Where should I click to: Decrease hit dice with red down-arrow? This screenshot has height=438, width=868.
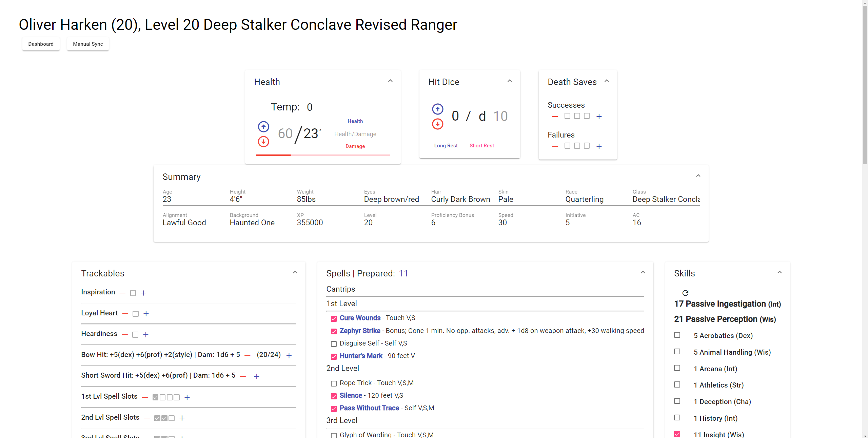438,124
